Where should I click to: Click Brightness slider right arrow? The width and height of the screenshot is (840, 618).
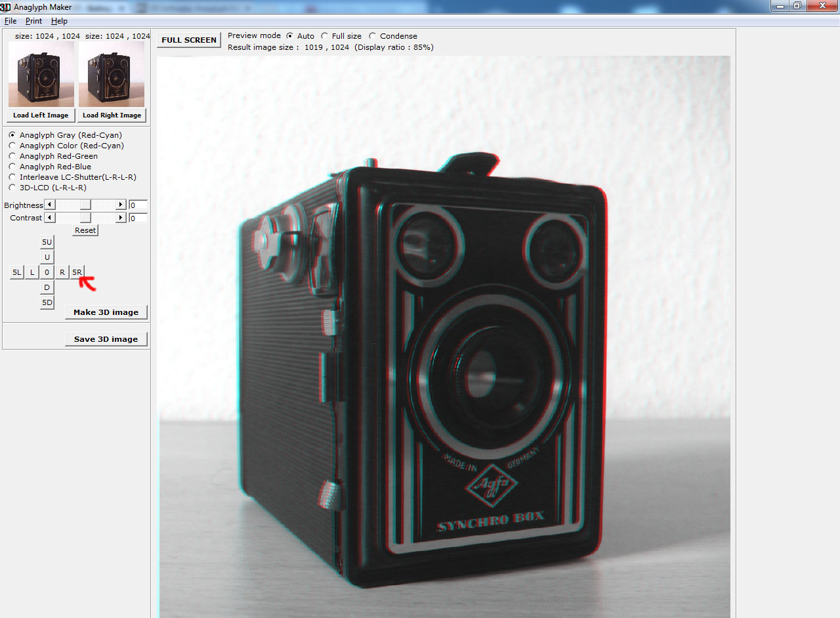click(x=121, y=205)
